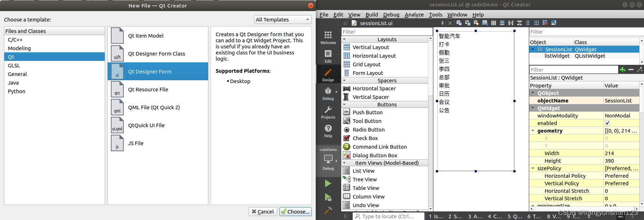
Task: Pick the Radio Button widget in widget box
Action: point(368,130)
